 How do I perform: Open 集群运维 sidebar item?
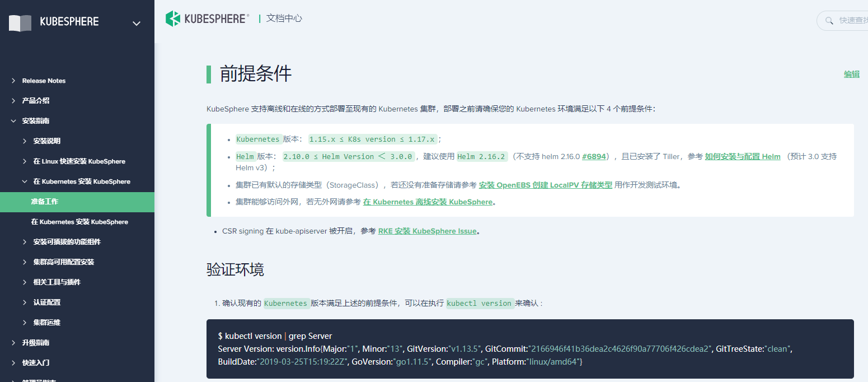pyautogui.click(x=47, y=323)
